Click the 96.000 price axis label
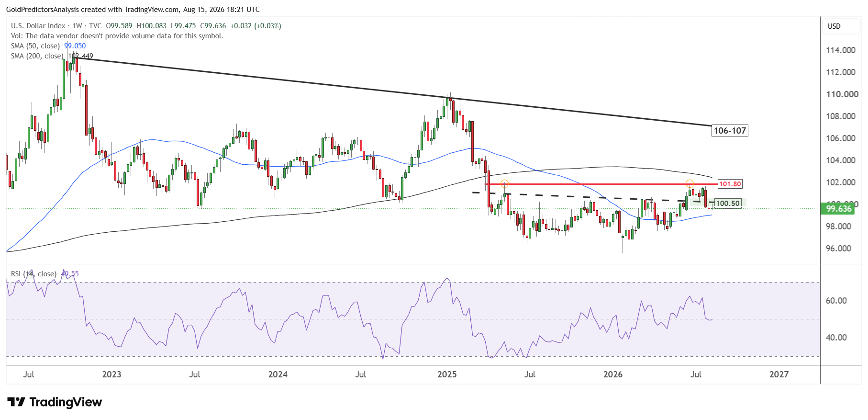 tap(838, 249)
